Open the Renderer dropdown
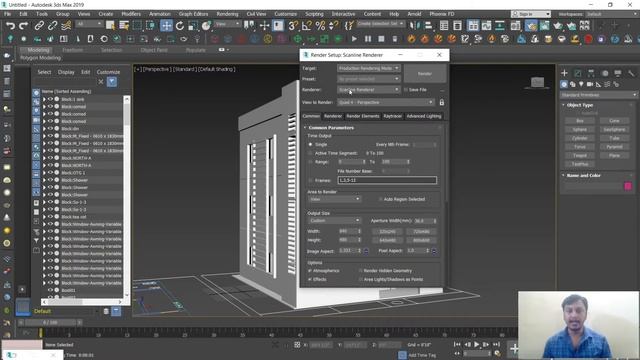 tap(369, 89)
